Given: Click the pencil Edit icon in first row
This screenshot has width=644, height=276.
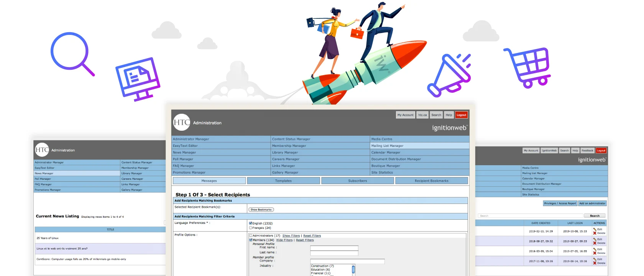Looking at the screenshot, I should pyautogui.click(x=595, y=229).
